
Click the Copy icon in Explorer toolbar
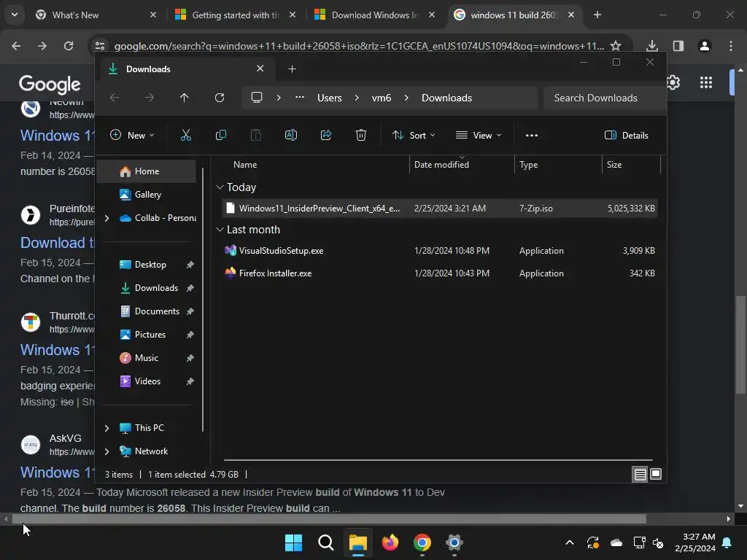pos(220,135)
